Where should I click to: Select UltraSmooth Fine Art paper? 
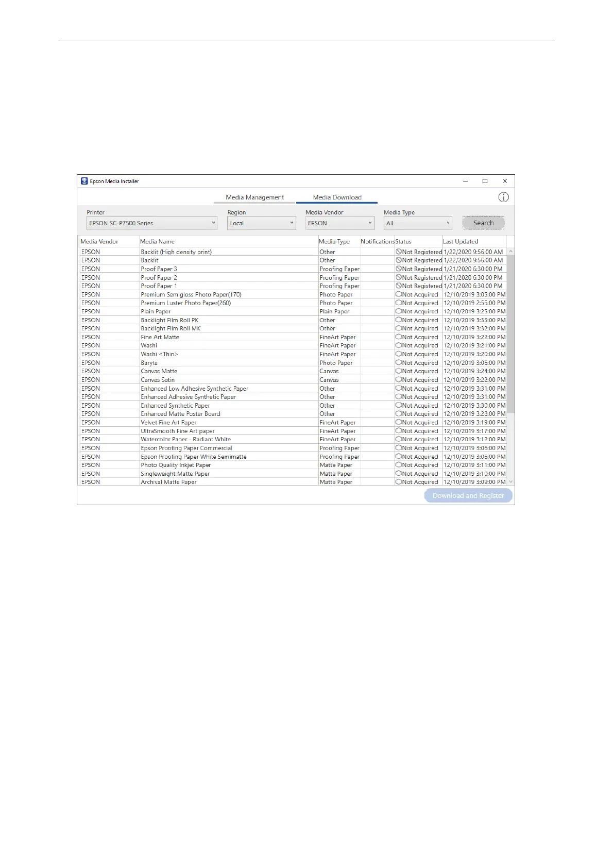[178, 431]
